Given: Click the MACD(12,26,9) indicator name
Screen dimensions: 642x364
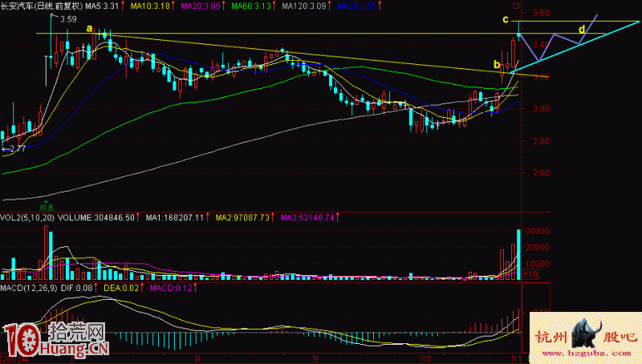Looking at the screenshot, I should pyautogui.click(x=29, y=288).
